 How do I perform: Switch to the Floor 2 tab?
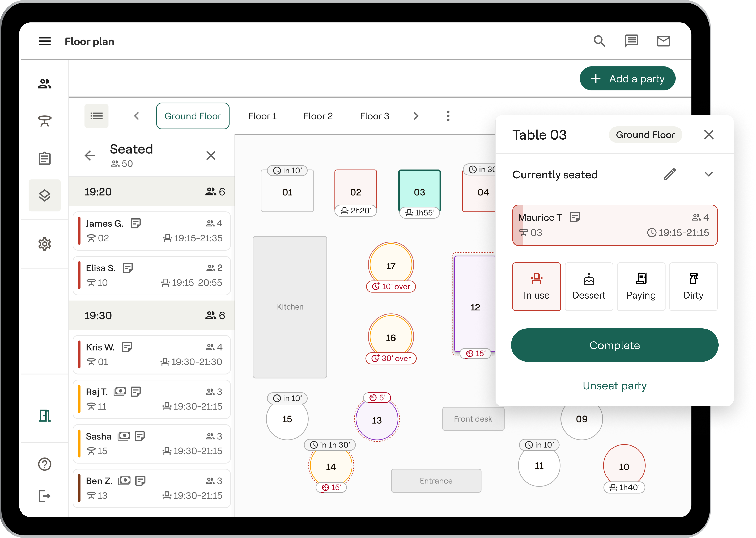click(318, 116)
